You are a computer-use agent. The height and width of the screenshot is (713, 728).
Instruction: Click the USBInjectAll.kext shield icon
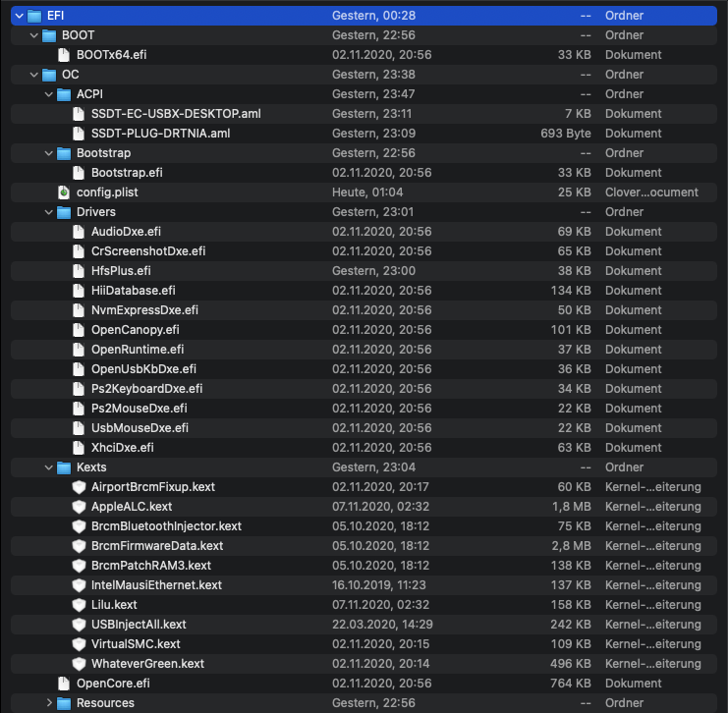pos(79,625)
